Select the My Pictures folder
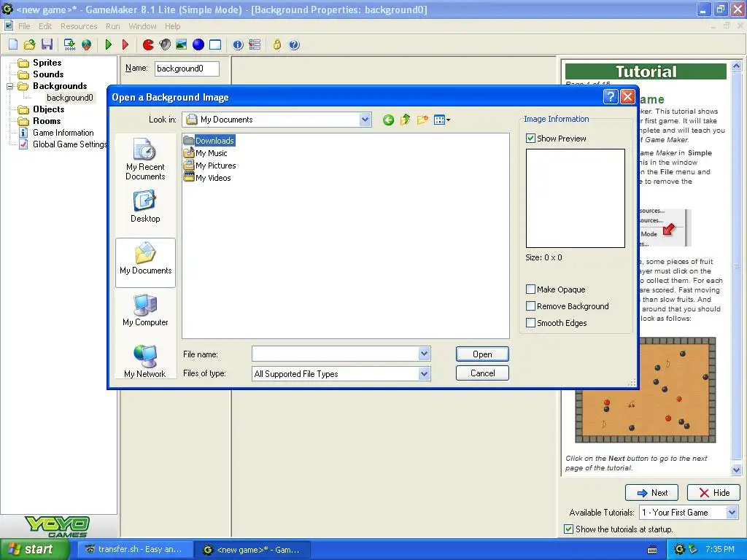Image resolution: width=747 pixels, height=560 pixels. (209, 166)
